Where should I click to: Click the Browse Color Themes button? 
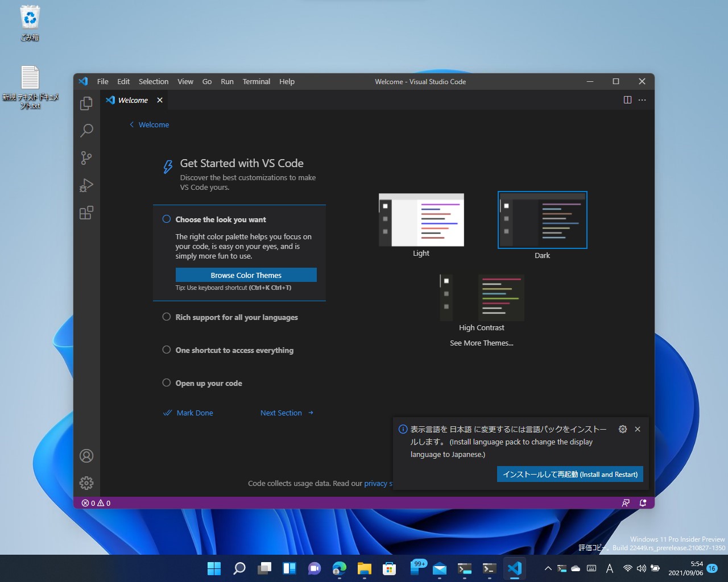[246, 275]
